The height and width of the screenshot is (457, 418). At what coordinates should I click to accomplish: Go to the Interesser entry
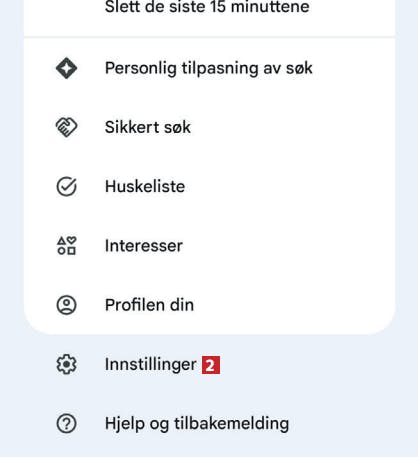tap(210, 246)
